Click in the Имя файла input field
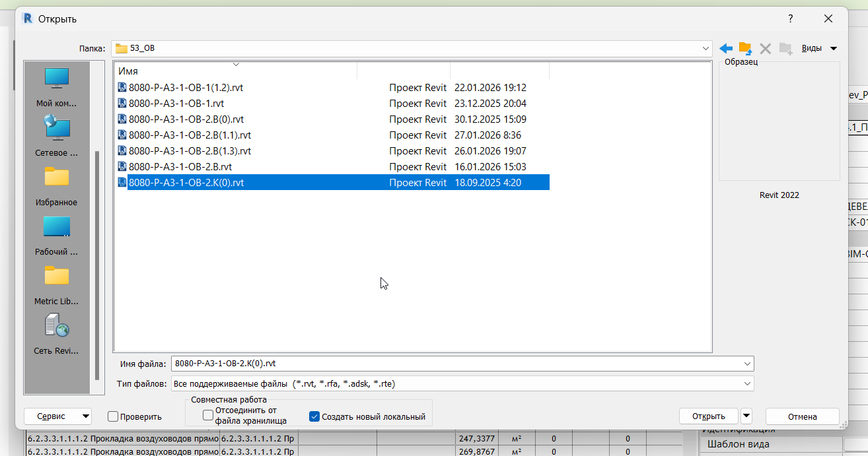The image size is (868, 456). [456, 364]
